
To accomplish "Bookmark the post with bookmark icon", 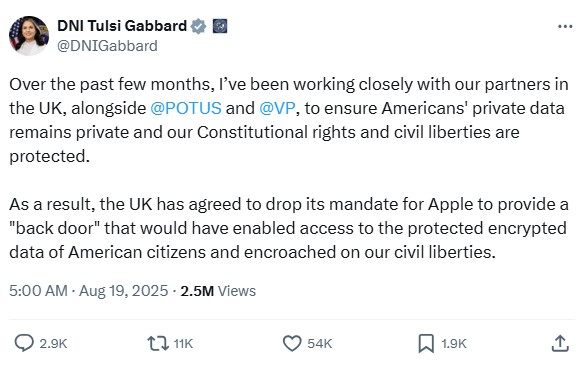I will [426, 343].
